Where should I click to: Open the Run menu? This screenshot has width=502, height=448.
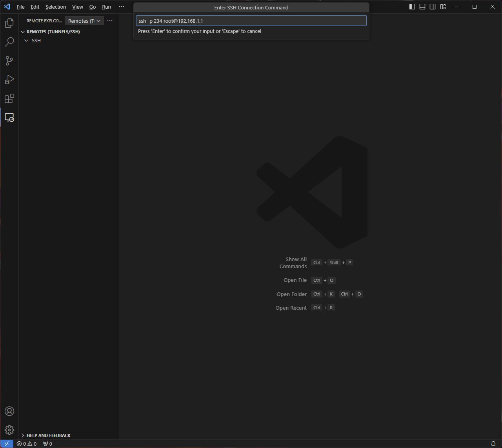(106, 7)
